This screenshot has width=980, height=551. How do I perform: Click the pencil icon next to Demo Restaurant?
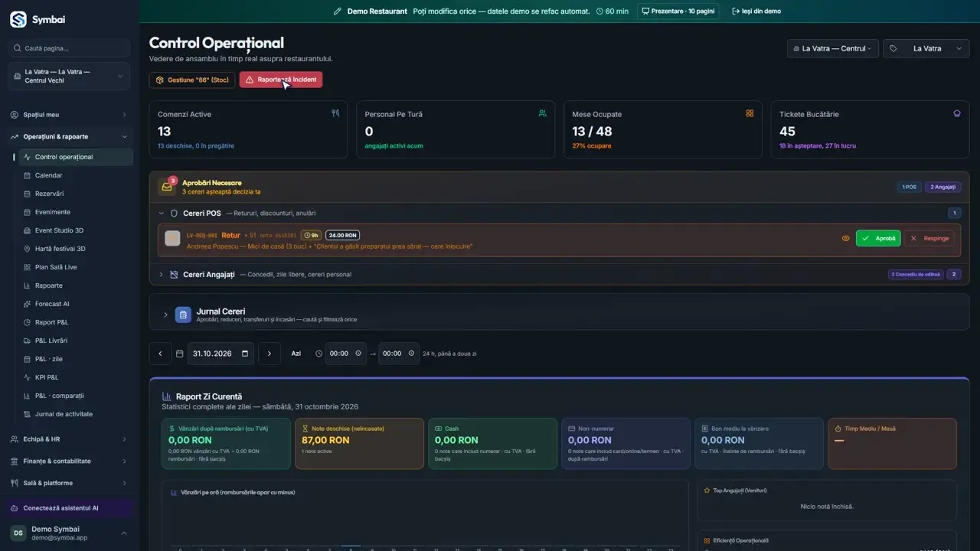coord(338,11)
